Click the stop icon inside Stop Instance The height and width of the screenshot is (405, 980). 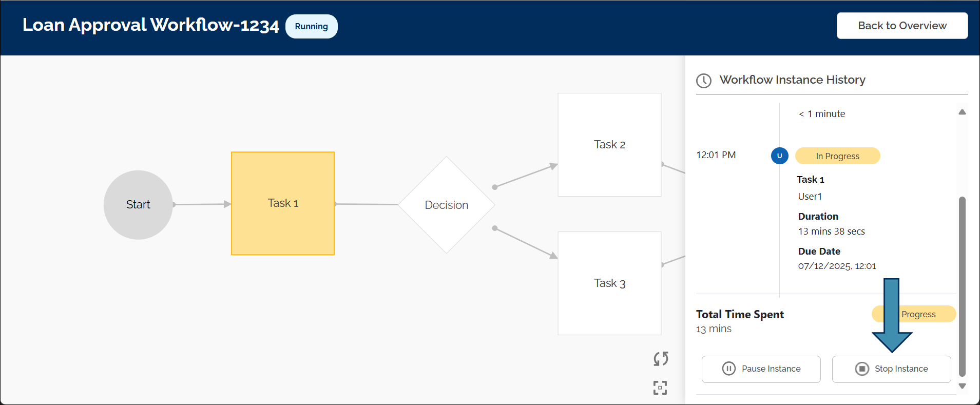862,369
